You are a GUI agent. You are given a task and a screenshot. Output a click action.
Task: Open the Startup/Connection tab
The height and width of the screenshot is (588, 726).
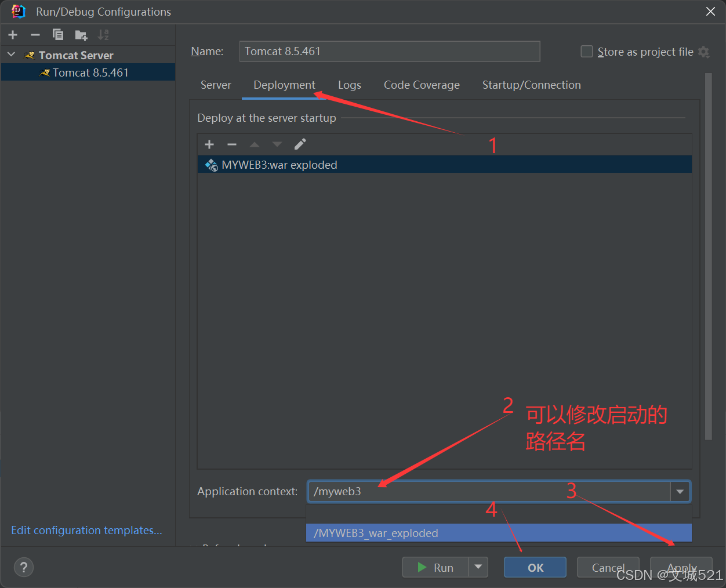coord(531,85)
